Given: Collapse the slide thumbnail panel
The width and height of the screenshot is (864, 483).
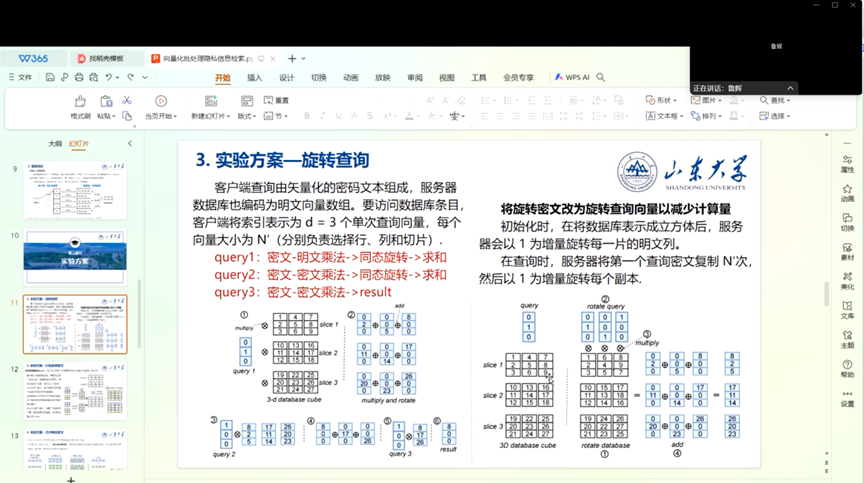Looking at the screenshot, I should 129,144.
